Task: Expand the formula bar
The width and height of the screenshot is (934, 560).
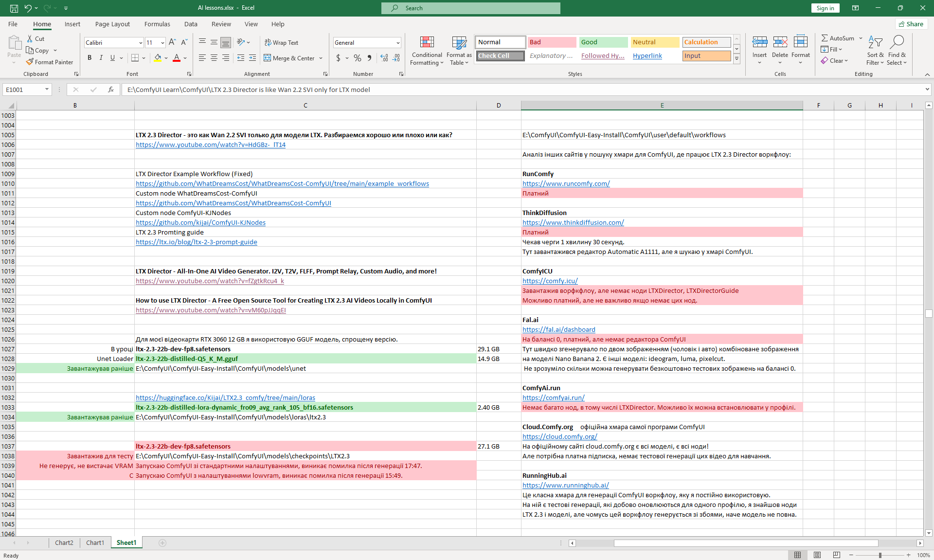Action: (927, 90)
